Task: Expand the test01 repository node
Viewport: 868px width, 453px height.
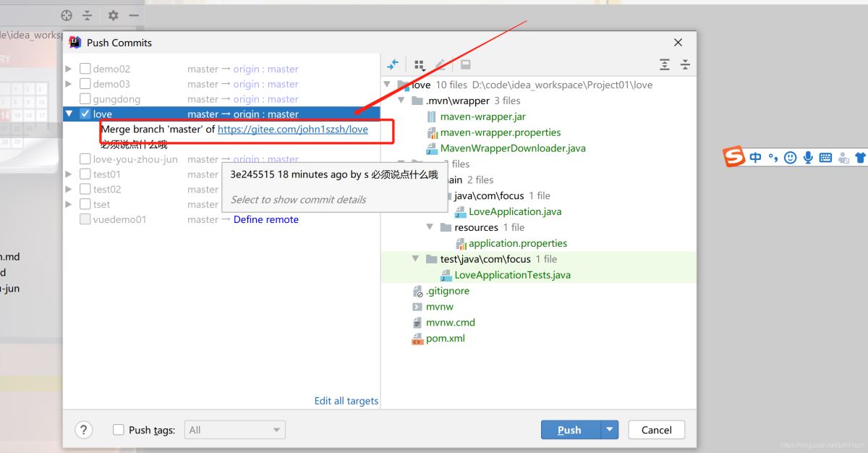Action: point(69,174)
